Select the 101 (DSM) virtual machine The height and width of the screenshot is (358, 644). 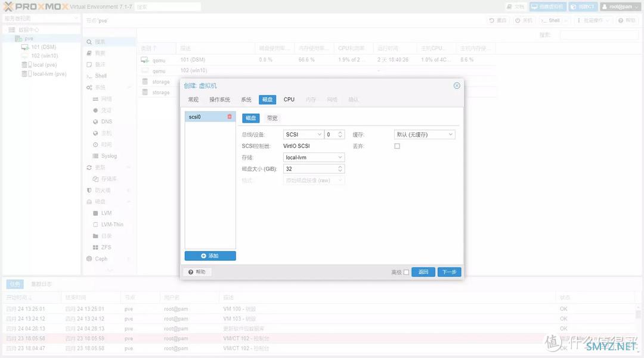(43, 47)
